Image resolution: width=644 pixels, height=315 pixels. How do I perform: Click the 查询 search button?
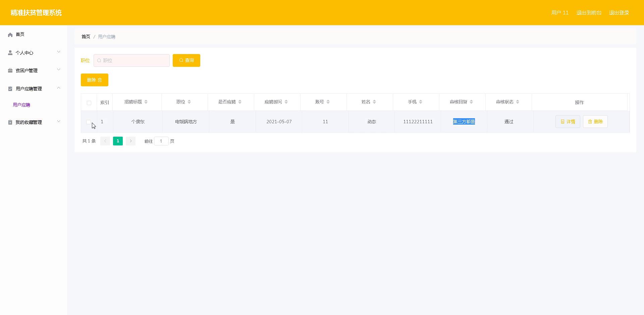pos(186,60)
